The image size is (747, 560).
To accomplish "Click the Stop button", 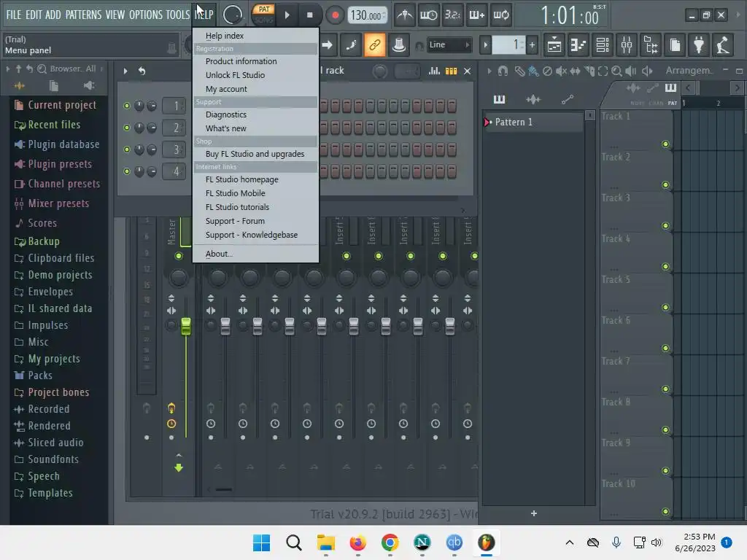I will click(x=309, y=15).
